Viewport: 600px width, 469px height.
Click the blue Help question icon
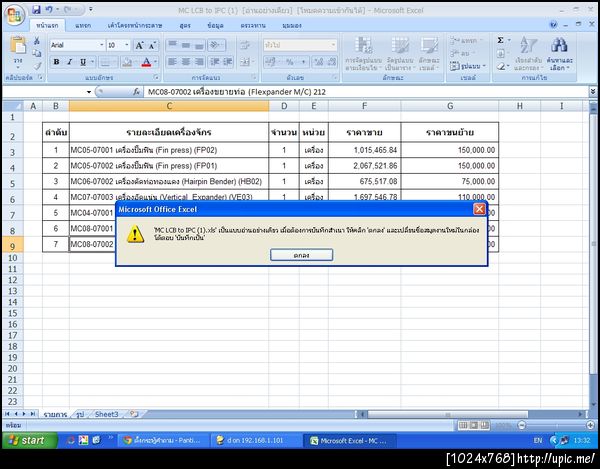click(x=553, y=25)
